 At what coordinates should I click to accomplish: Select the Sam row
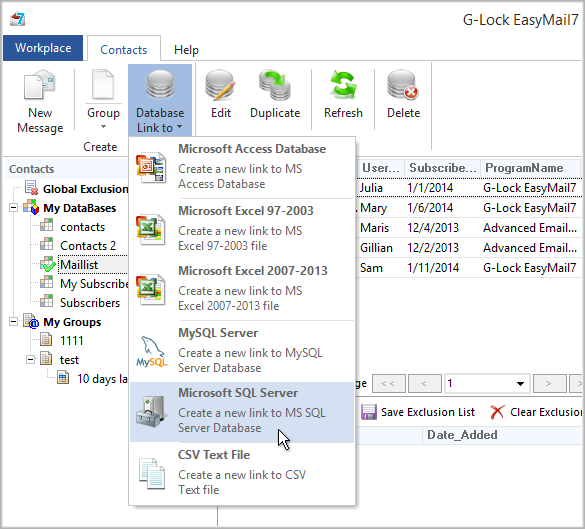pyautogui.click(x=469, y=268)
